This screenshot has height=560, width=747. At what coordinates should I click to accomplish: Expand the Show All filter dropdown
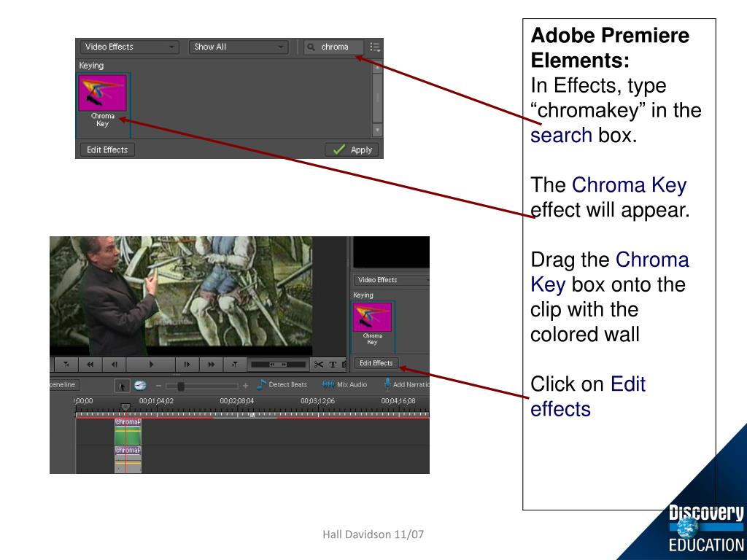click(238, 47)
